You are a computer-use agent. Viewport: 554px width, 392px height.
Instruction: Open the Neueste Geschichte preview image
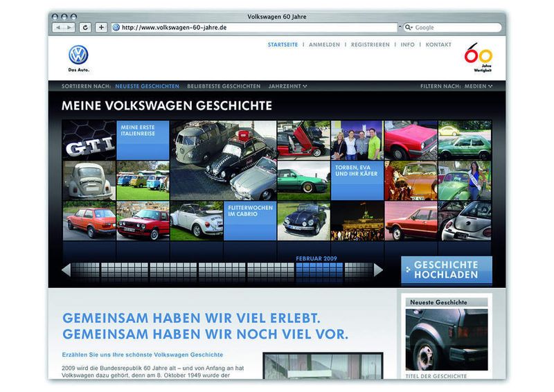point(447,339)
